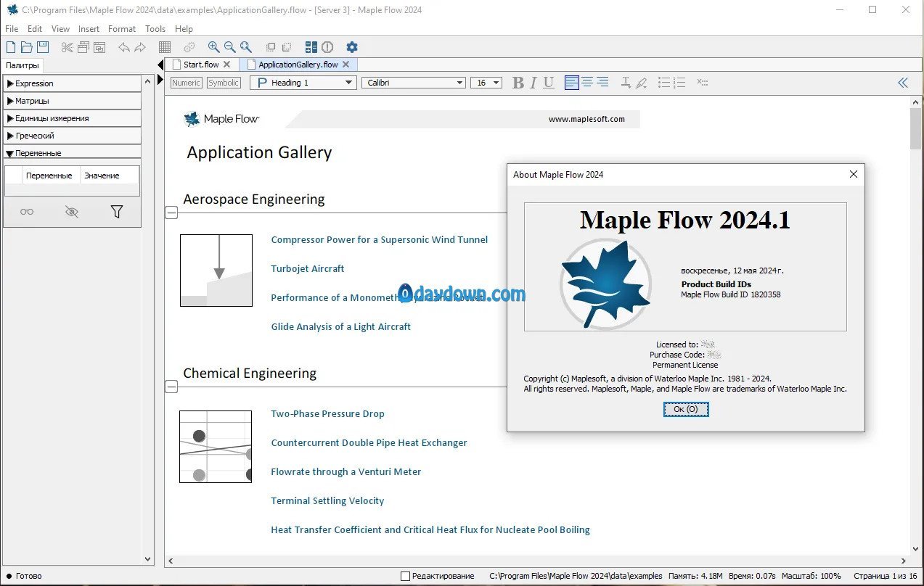Collapse the Chemical Engineering section
Screen dimensions: 924x586
click(171, 387)
